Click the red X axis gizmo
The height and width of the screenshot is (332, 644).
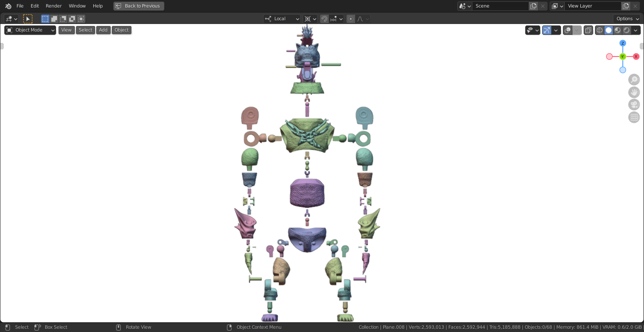pyautogui.click(x=636, y=57)
